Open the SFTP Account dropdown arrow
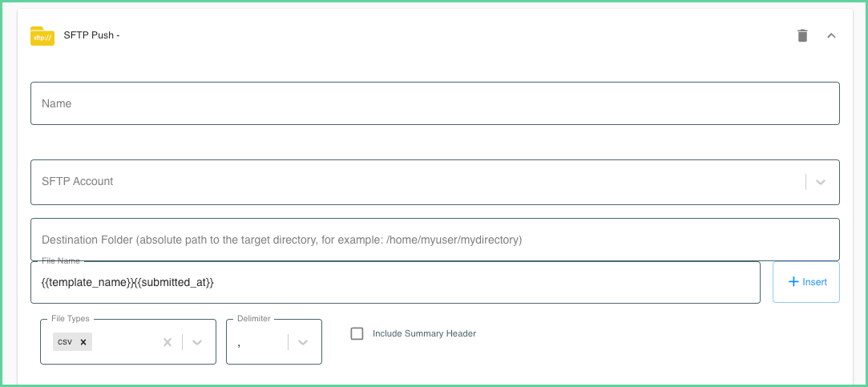 point(821,182)
